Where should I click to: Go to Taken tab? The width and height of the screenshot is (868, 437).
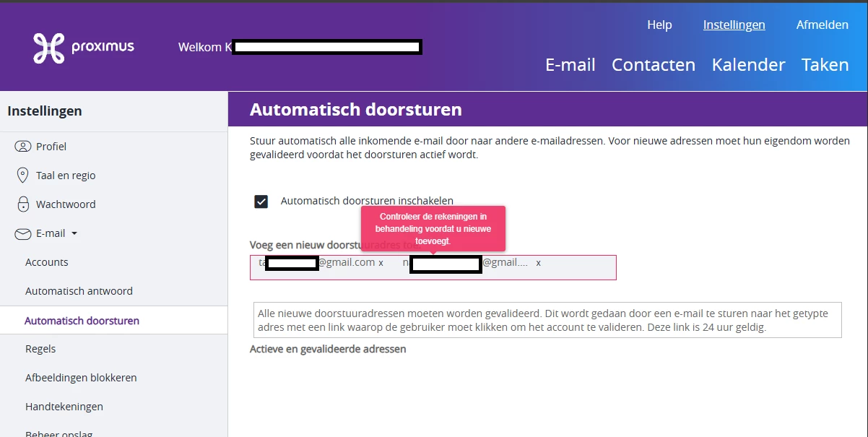point(825,65)
